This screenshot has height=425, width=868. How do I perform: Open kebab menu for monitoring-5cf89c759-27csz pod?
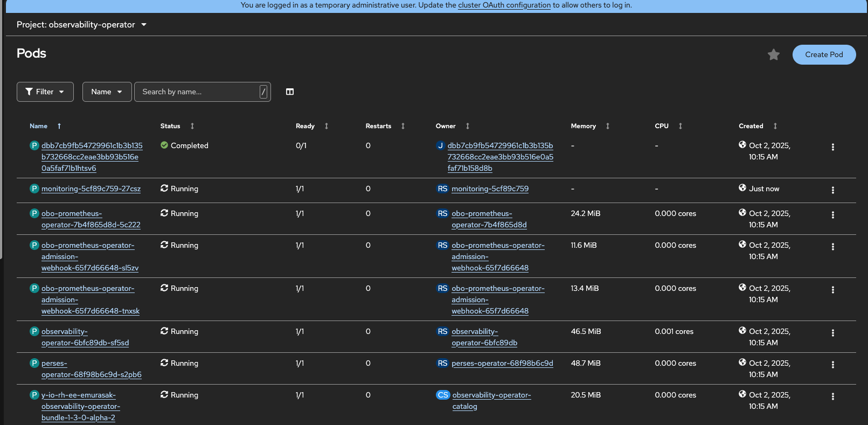click(833, 190)
